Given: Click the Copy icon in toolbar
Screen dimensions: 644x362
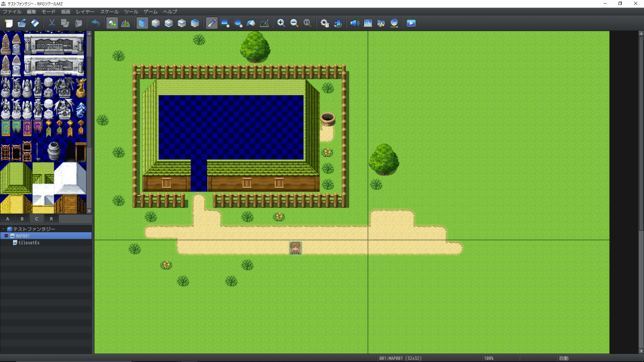Looking at the screenshot, I should (x=65, y=23).
